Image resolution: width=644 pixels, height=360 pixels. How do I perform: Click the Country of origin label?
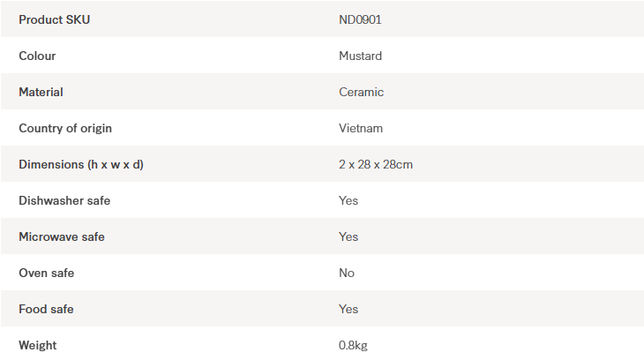(65, 128)
